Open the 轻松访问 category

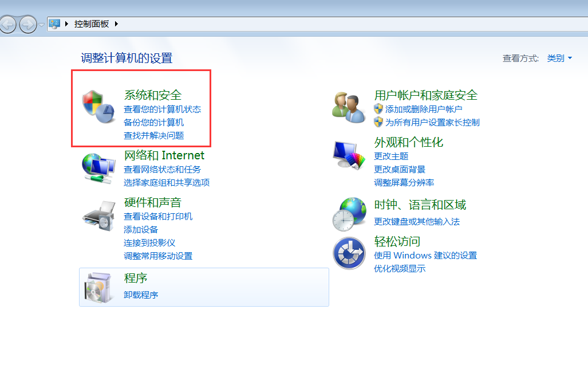point(397,241)
